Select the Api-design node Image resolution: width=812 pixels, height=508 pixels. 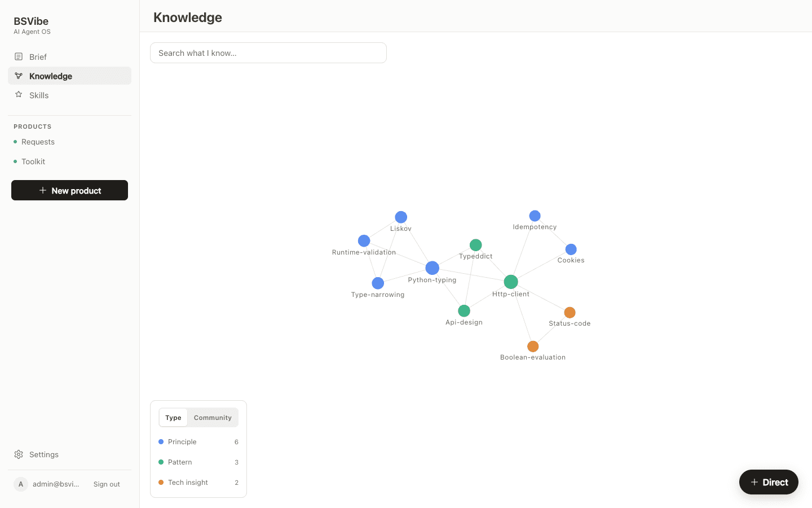(x=464, y=311)
